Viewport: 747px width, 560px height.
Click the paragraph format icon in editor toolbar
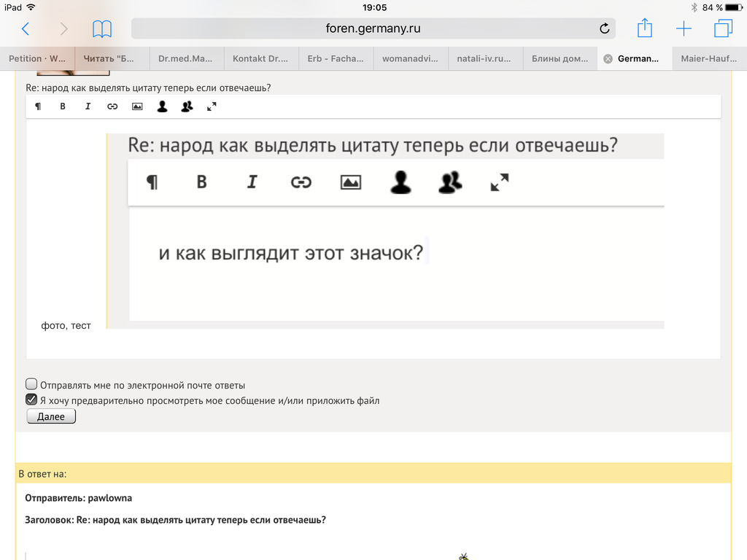point(38,106)
